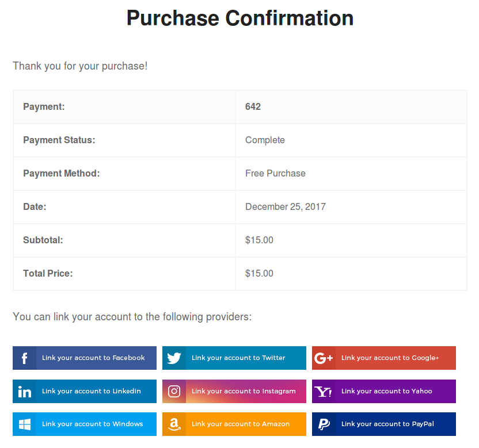
Task: Click the LinkedIn 'in' logo icon
Action: click(24, 392)
